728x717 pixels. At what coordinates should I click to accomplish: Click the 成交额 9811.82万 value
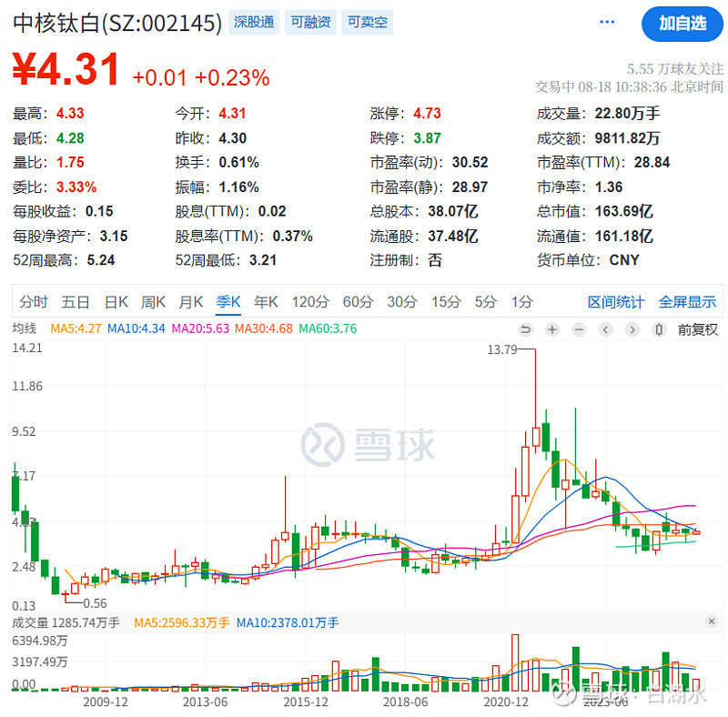[x=627, y=138]
